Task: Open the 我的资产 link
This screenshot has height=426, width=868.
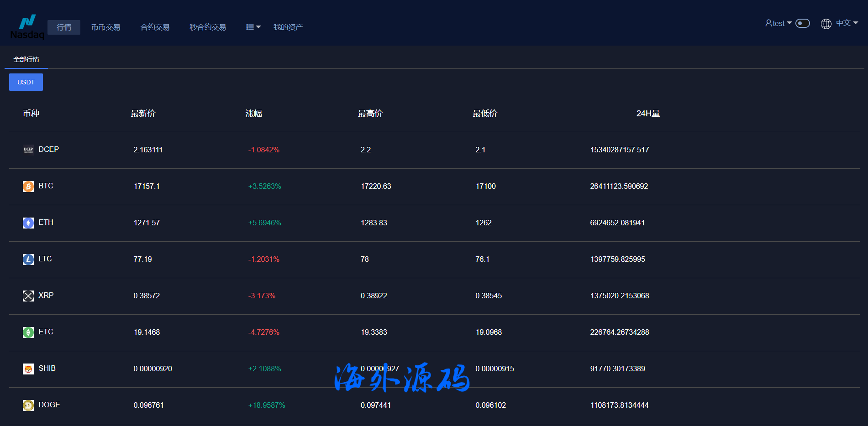Action: 288,27
